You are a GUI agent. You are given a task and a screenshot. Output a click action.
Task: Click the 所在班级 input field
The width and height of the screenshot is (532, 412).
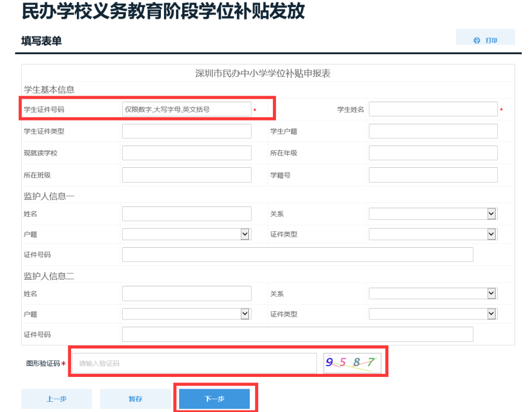pos(186,174)
